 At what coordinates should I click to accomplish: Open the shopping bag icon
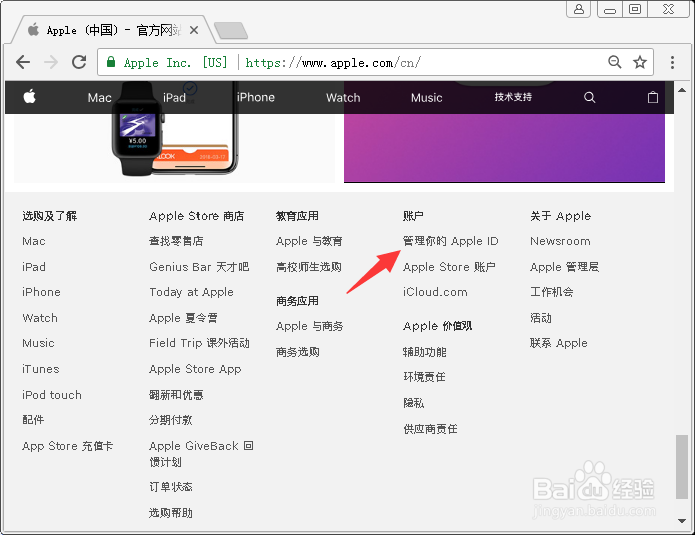(x=653, y=97)
